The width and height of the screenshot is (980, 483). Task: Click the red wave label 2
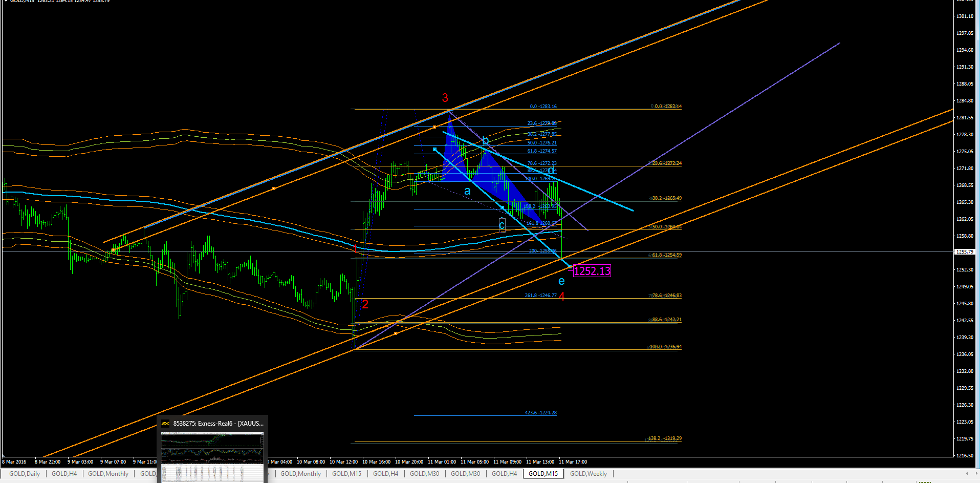click(365, 304)
